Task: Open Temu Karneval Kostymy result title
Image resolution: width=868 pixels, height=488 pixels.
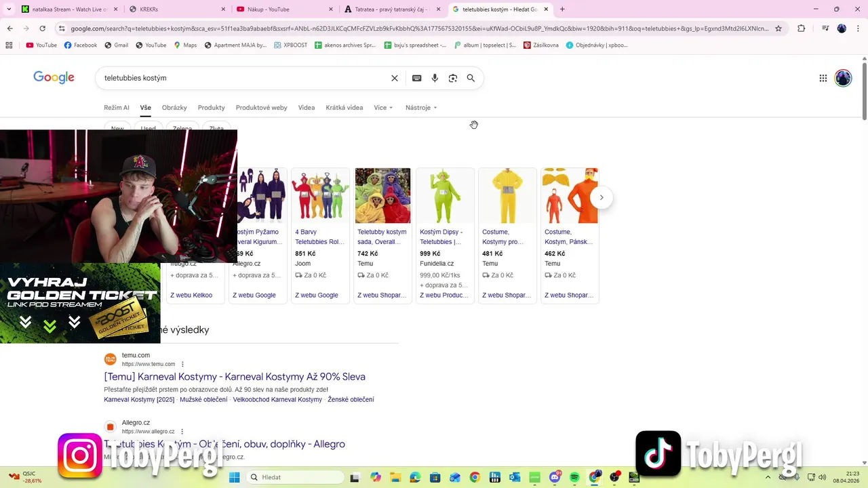Action: click(235, 377)
